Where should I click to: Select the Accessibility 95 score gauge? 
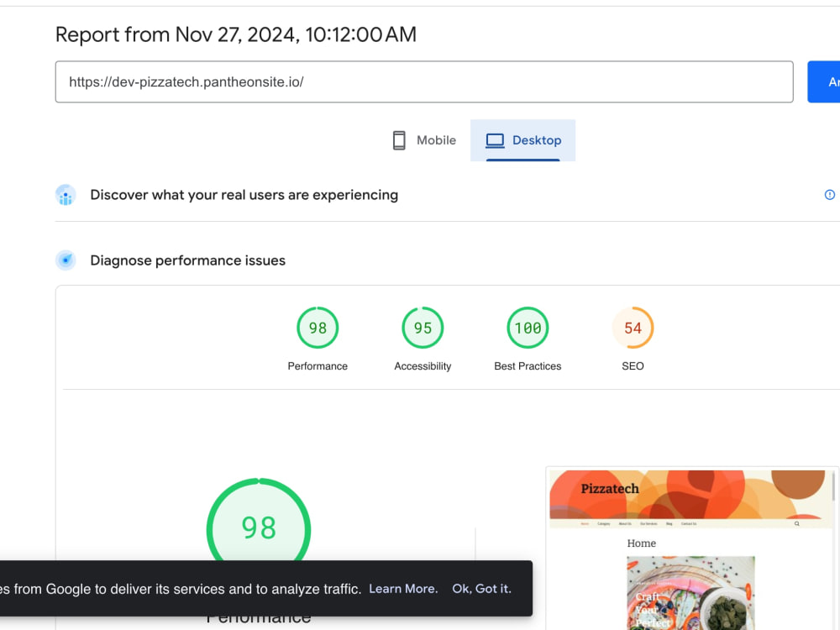(x=423, y=328)
